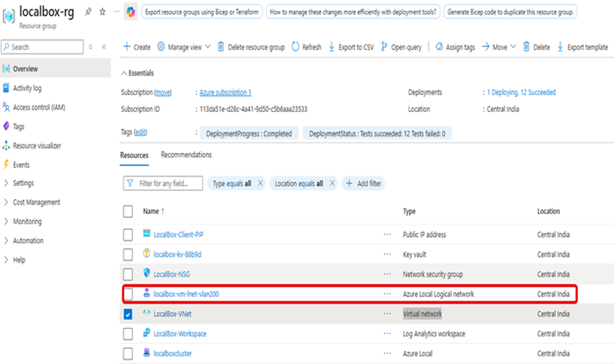
Task: Select the Resources tab
Action: click(134, 156)
